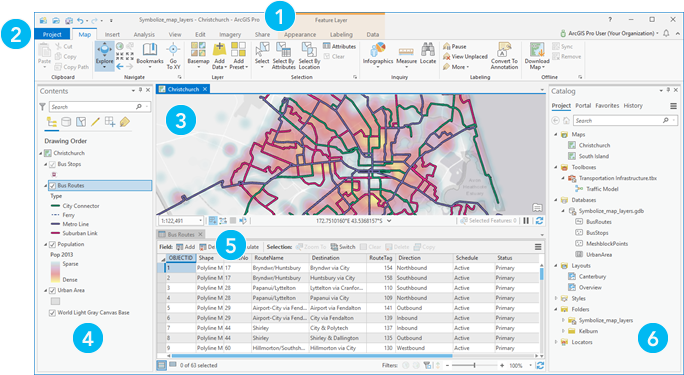Refresh the map view
The height and width of the screenshot is (375, 684).
click(539, 221)
